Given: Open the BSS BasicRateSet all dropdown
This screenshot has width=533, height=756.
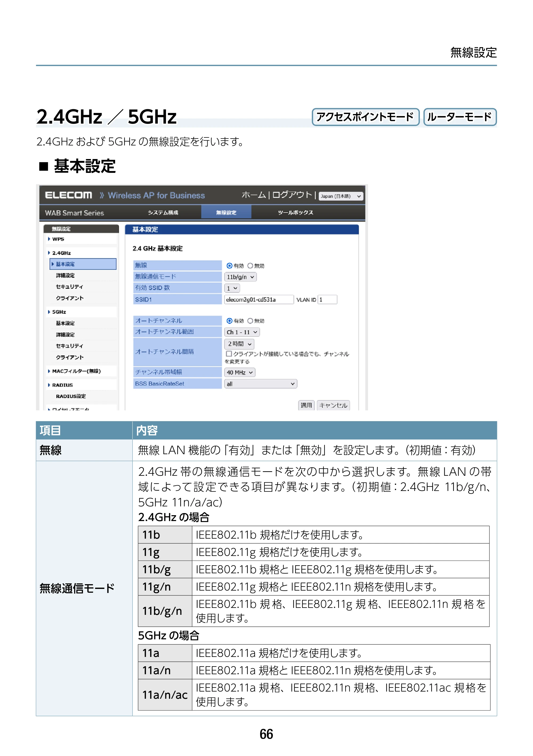Looking at the screenshot, I should click(261, 384).
